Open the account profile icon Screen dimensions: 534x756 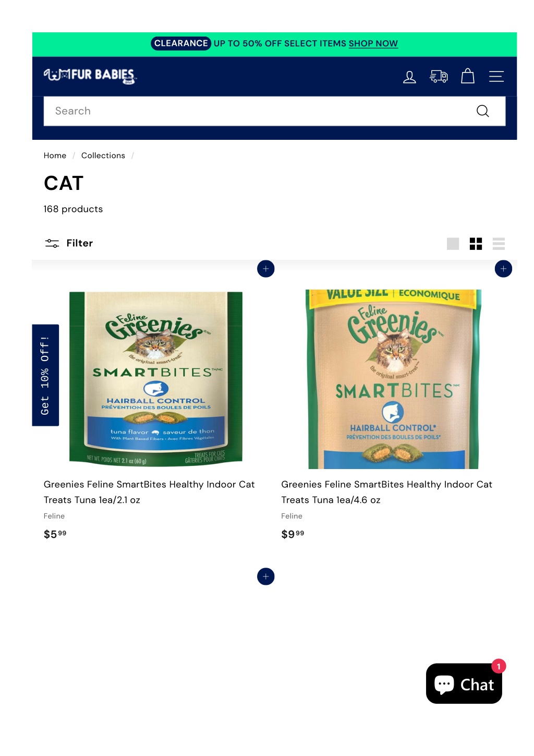tap(409, 77)
